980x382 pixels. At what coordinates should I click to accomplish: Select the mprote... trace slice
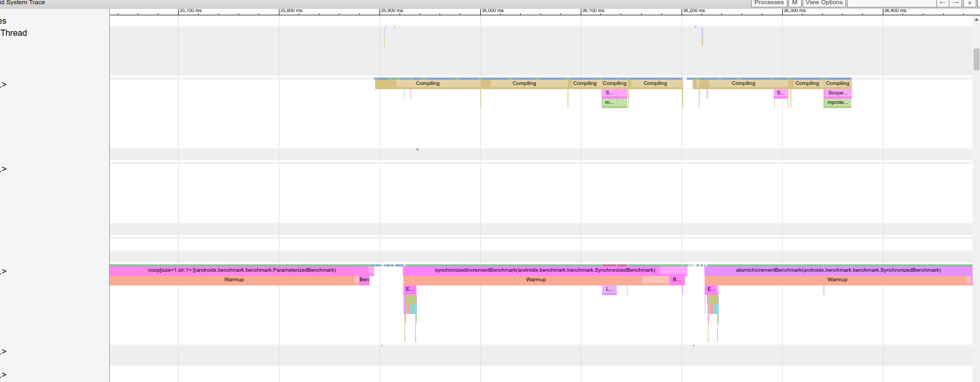tap(838, 102)
